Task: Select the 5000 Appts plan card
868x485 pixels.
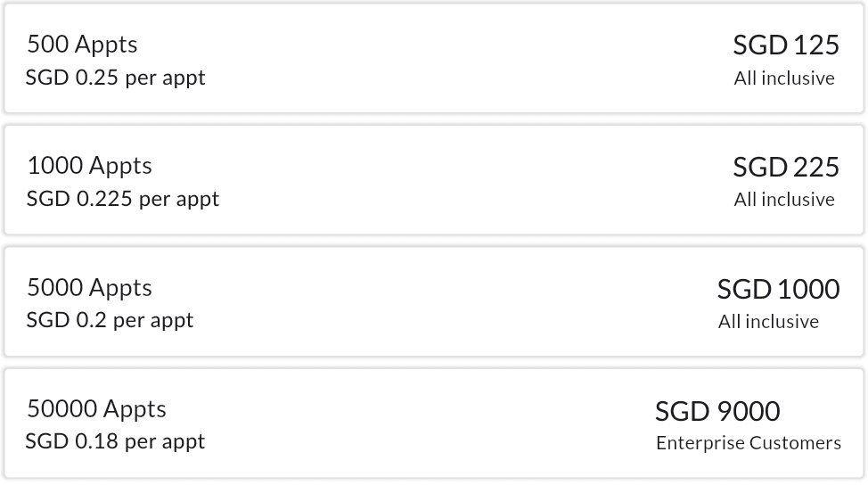Action: tap(434, 303)
